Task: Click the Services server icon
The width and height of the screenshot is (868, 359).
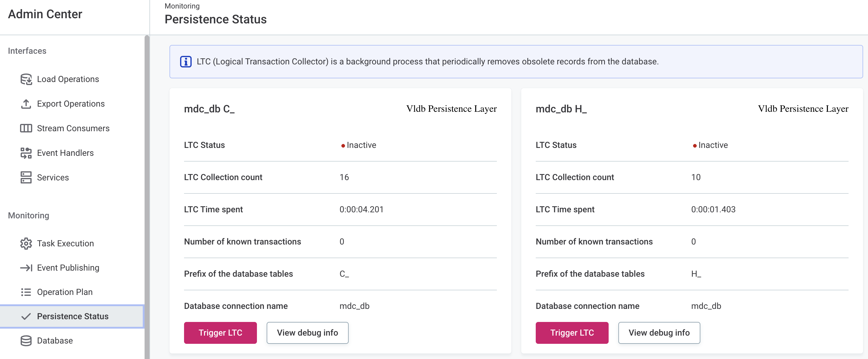Action: [26, 177]
